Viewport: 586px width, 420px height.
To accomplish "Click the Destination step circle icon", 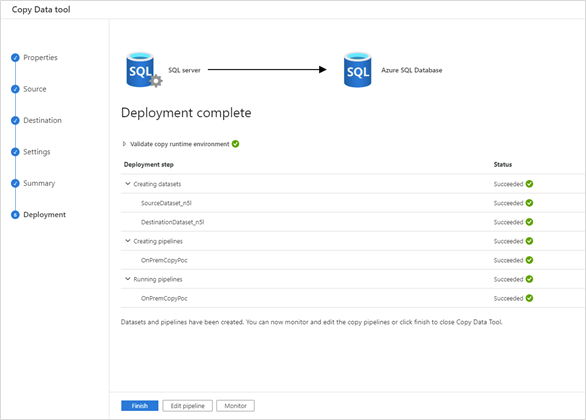I will coord(15,120).
